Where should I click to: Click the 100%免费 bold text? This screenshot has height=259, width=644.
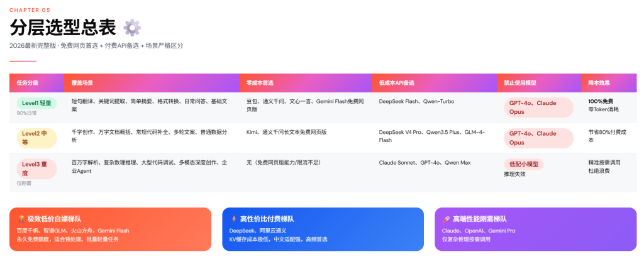601,101
